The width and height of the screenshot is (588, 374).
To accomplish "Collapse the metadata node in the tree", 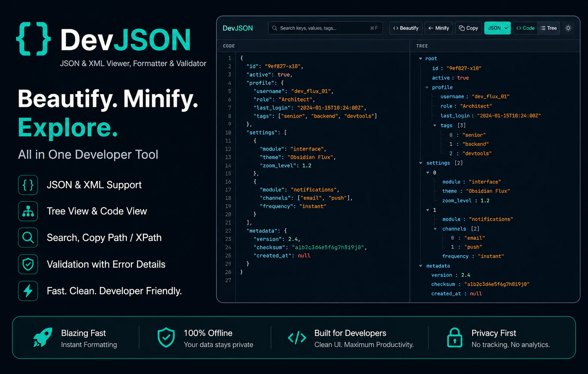I will tap(421, 266).
